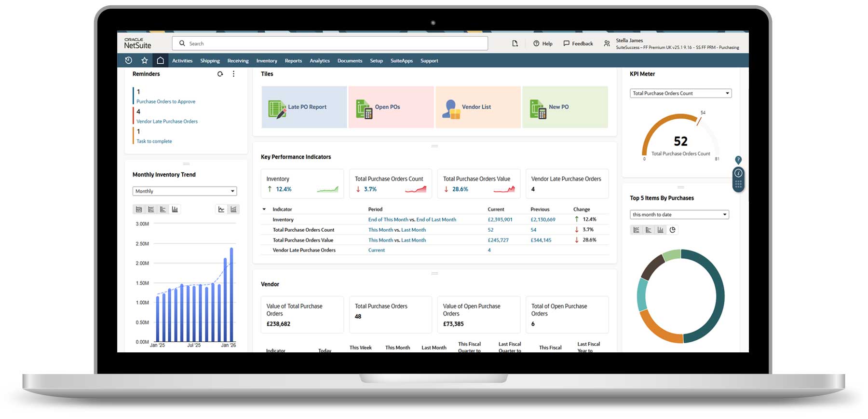Click the Feedback speech bubble icon
868x419 pixels.
coord(566,43)
